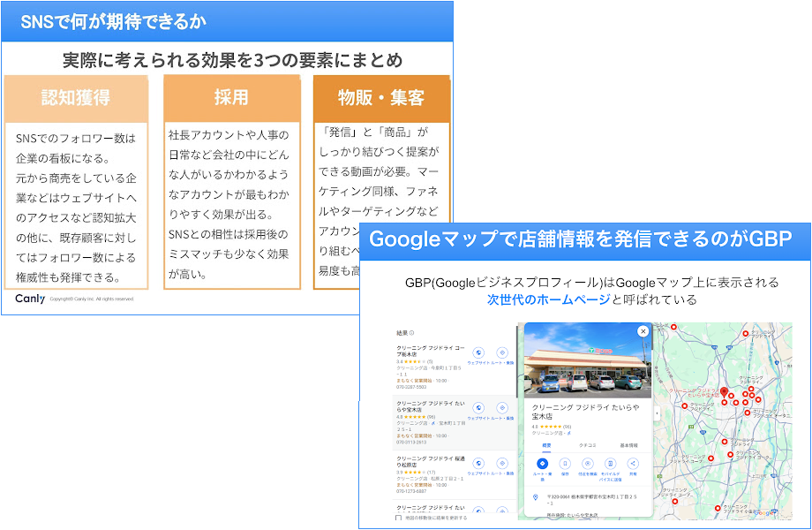Open website icon for たいらや宝木店 listing
This screenshot has height=530, width=812.
click(478, 408)
